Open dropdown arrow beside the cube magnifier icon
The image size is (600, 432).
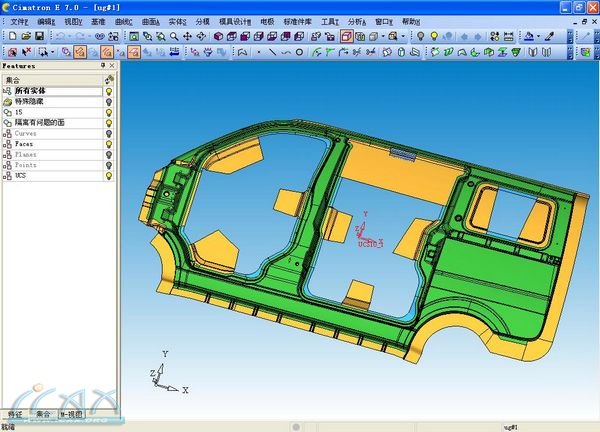(x=403, y=36)
